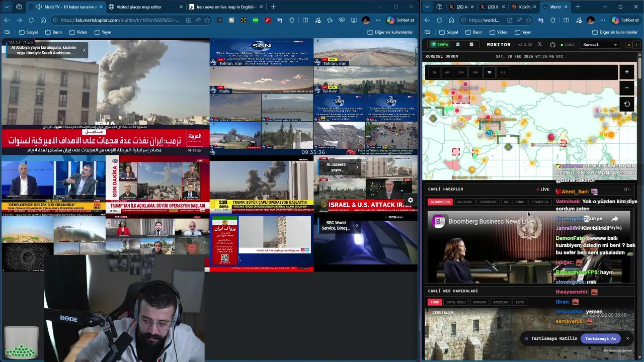Switch to Iran news on live map tab
The height and width of the screenshot is (362, 644).
225,7
